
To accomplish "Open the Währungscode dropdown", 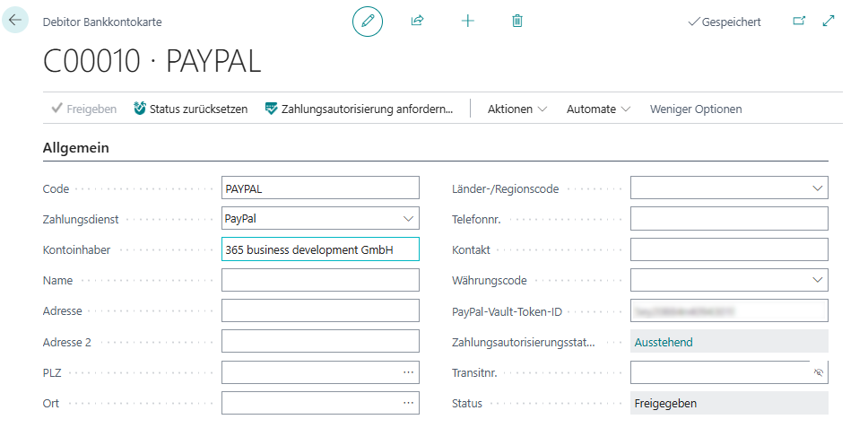I will click(x=817, y=280).
